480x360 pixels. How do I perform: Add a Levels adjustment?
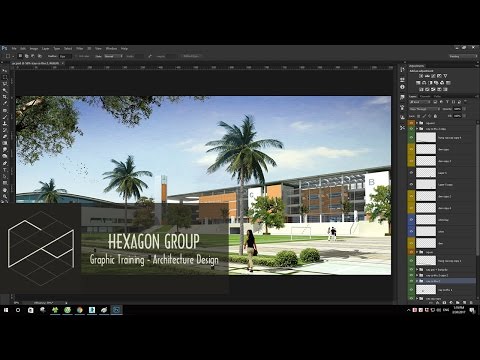tap(427, 76)
